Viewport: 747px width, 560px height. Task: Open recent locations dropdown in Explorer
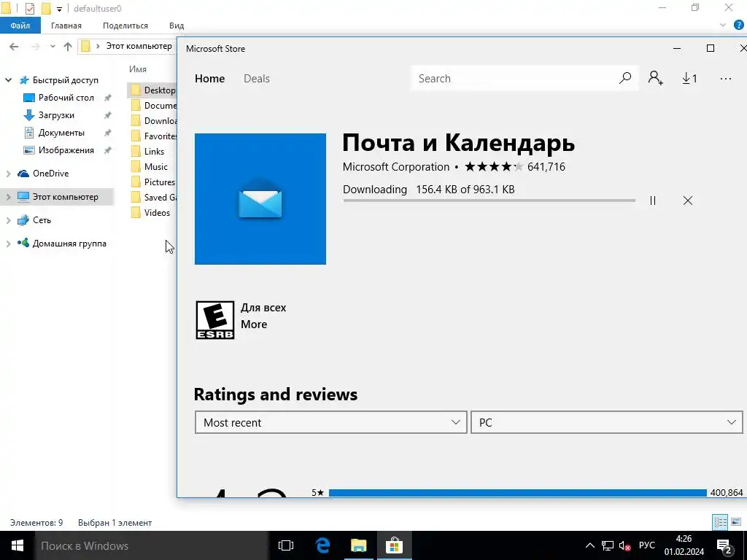coord(53,46)
